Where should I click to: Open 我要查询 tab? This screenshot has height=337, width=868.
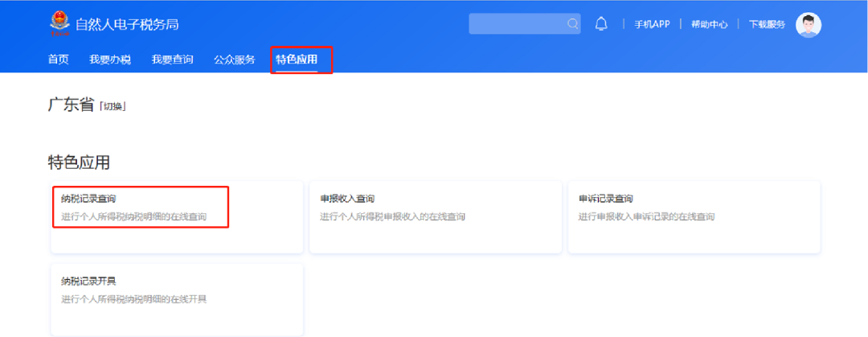pyautogui.click(x=172, y=60)
